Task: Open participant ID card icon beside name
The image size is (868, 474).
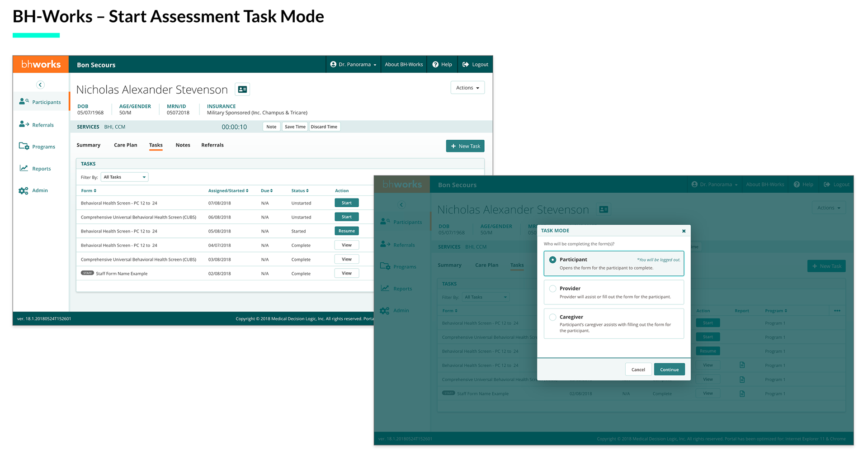Action: click(242, 90)
